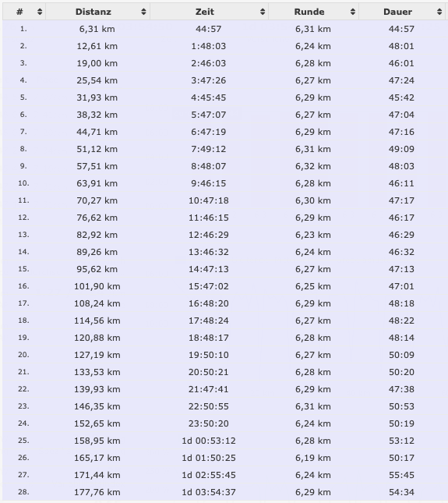The height and width of the screenshot is (503, 448).
Task: Click sort arrows in Distanz column header
Action: pyautogui.click(x=143, y=12)
